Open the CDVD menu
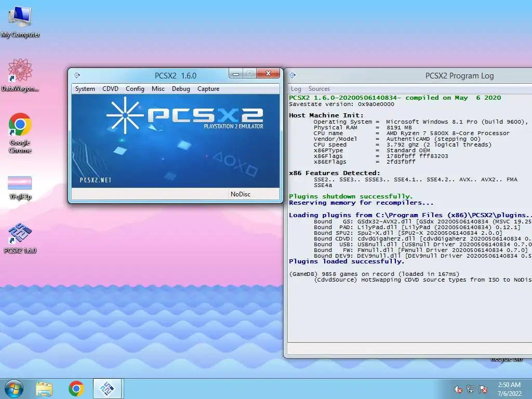 coord(110,89)
